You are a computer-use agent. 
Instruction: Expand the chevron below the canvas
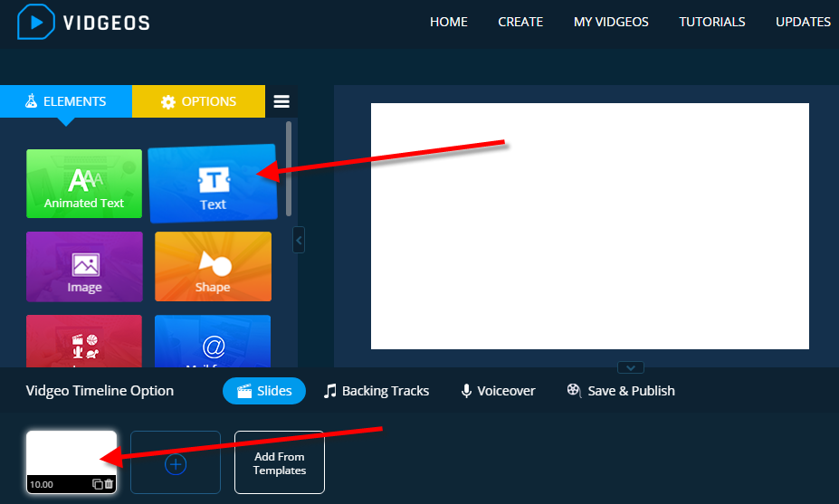tap(630, 367)
